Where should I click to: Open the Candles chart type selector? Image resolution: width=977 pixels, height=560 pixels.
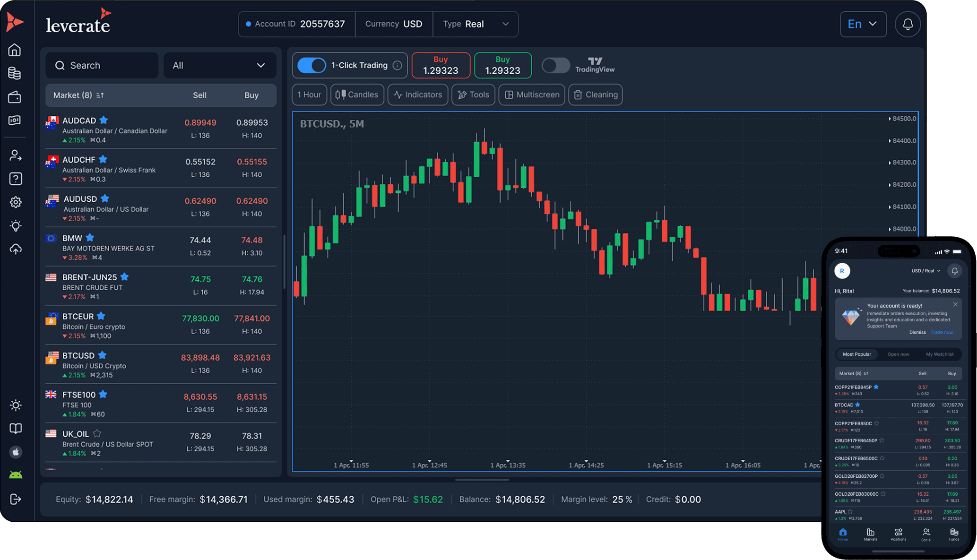(x=357, y=95)
